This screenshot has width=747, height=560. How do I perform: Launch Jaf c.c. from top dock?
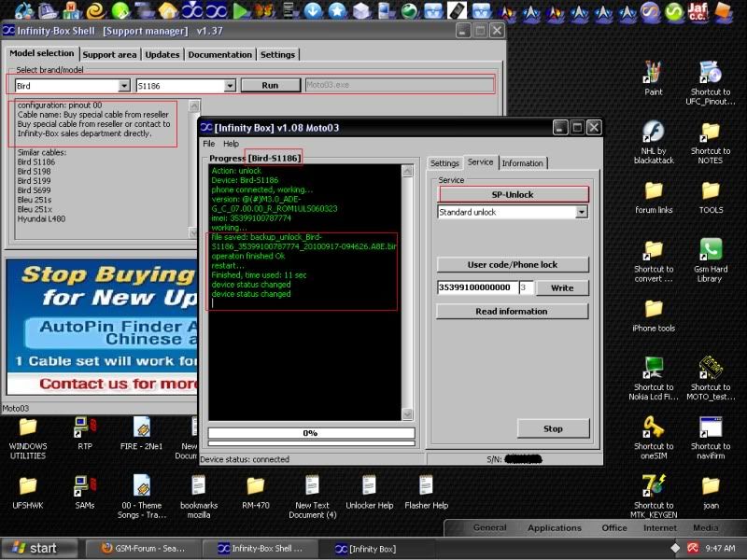[698, 10]
